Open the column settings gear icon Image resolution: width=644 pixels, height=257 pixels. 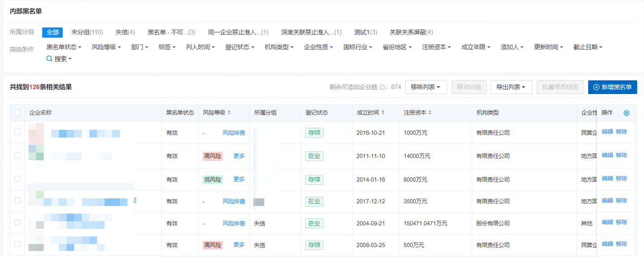pos(626,113)
